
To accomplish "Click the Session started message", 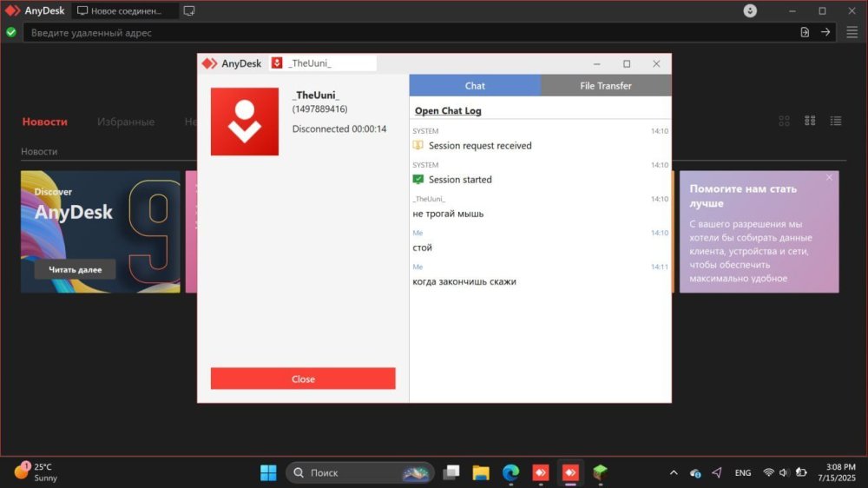I will (x=460, y=180).
